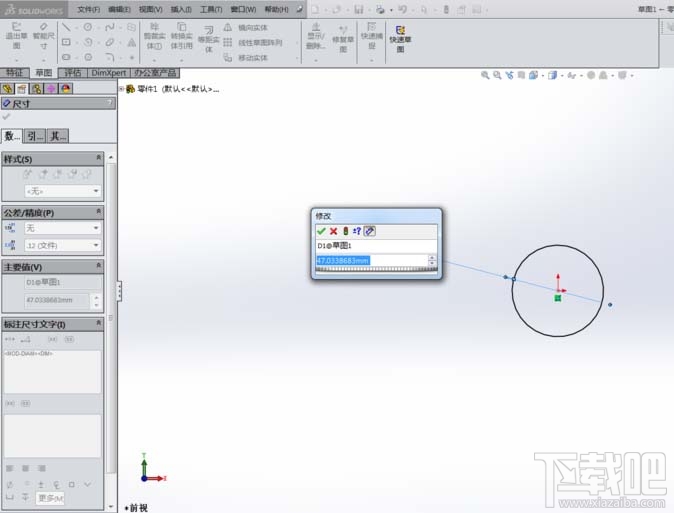Switch to the 引... leaders tab in 尺寸 panel

click(35, 136)
